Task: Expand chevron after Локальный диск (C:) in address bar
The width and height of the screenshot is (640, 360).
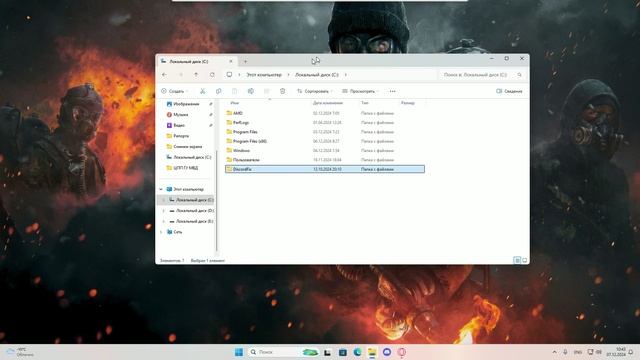Action: tap(346, 75)
